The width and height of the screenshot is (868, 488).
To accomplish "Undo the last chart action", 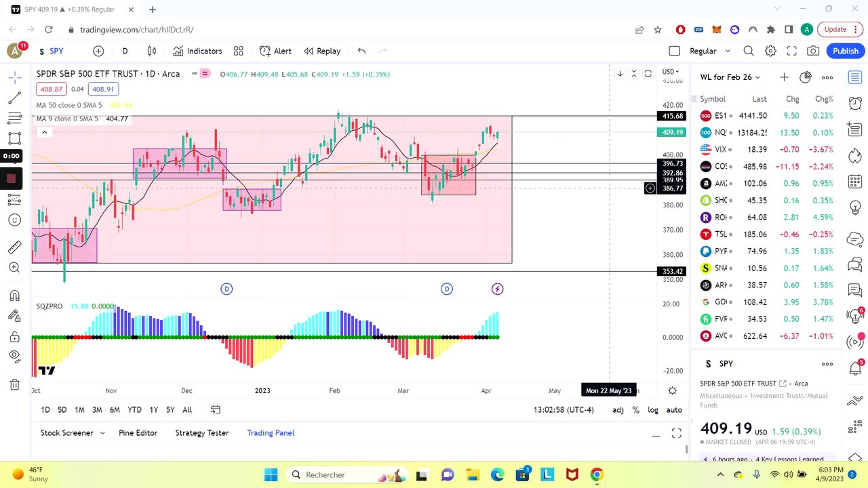I will coord(361,51).
